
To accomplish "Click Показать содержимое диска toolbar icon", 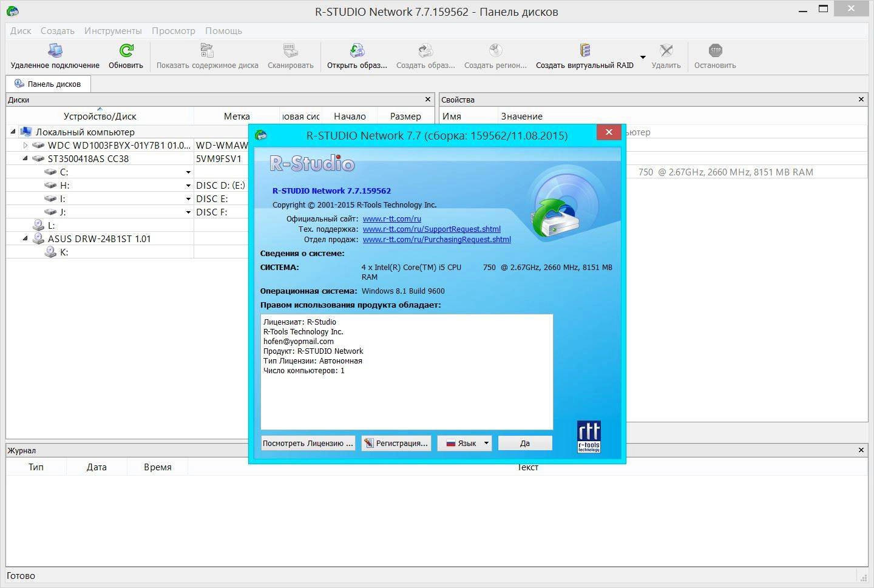I will coord(207,50).
